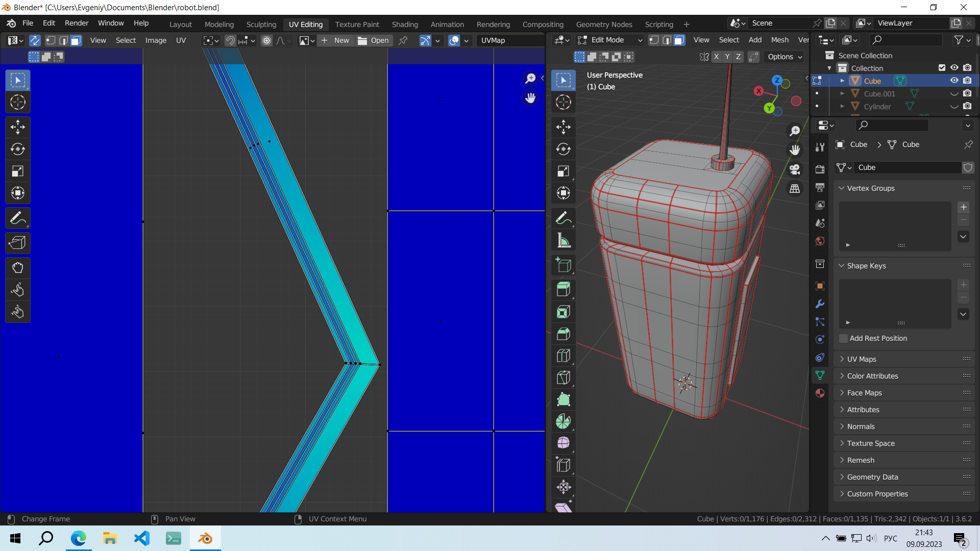Click the Measure tool in 3D viewport

[x=563, y=240]
